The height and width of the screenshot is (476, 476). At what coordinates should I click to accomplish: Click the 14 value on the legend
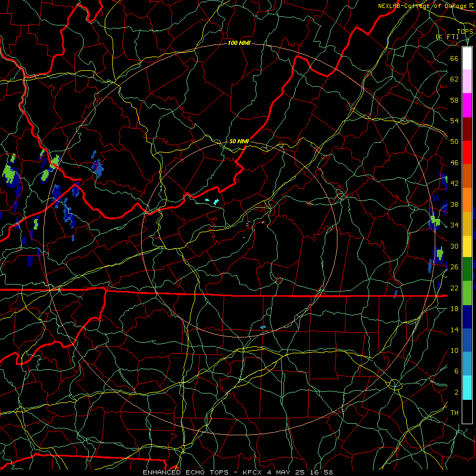pyautogui.click(x=454, y=329)
